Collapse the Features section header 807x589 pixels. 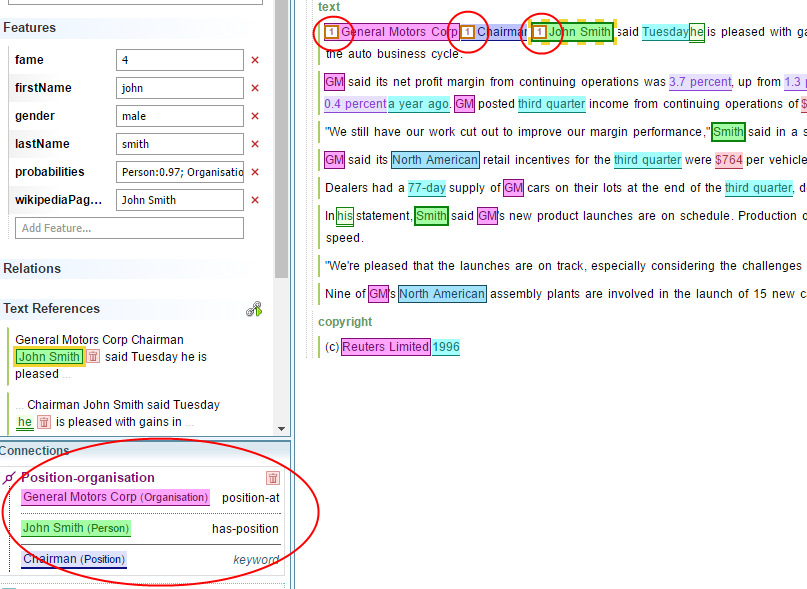tap(30, 27)
